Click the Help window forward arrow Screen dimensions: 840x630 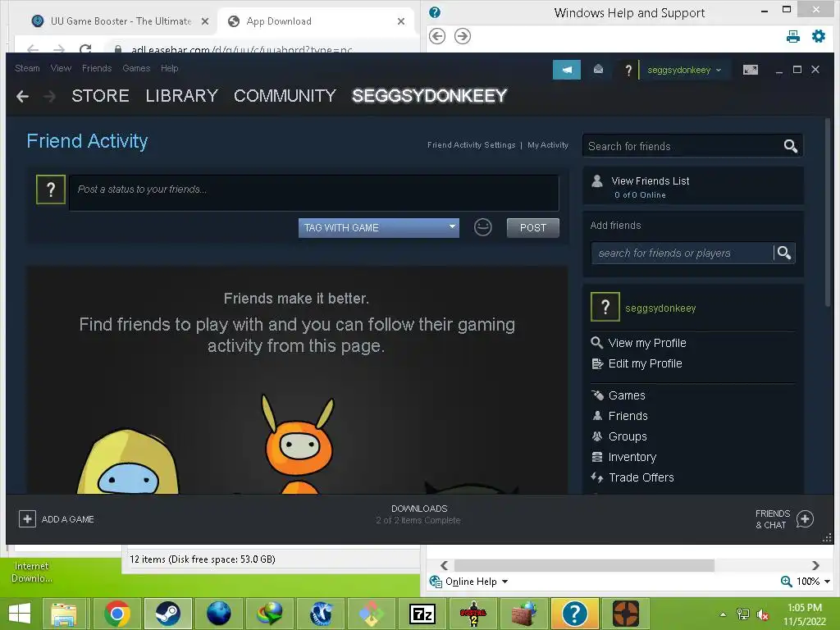tap(463, 36)
